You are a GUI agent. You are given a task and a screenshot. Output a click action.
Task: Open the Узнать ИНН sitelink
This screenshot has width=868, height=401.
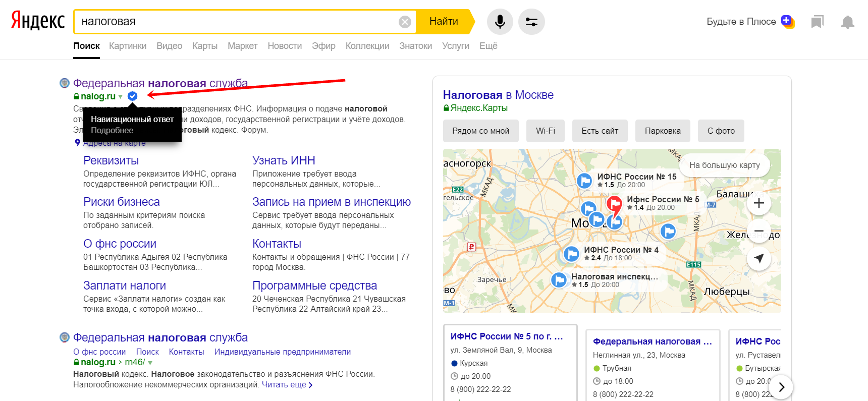[x=284, y=160]
